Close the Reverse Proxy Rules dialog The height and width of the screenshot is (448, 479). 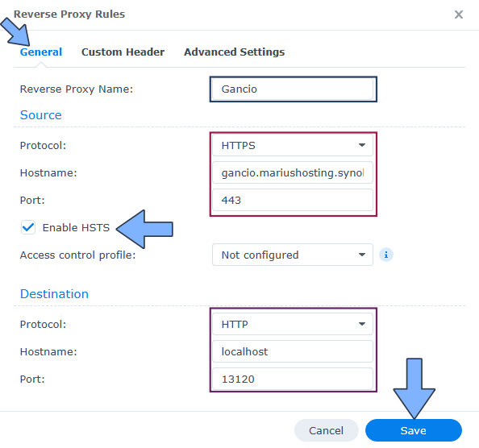click(459, 15)
